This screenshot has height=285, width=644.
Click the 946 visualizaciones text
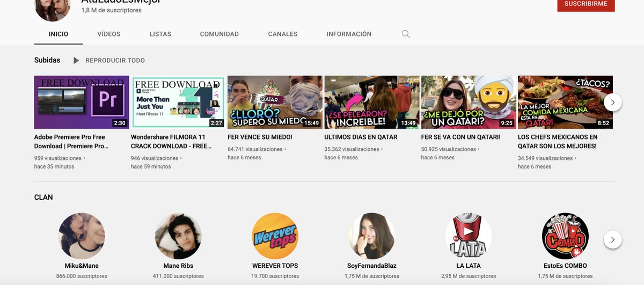[155, 158]
